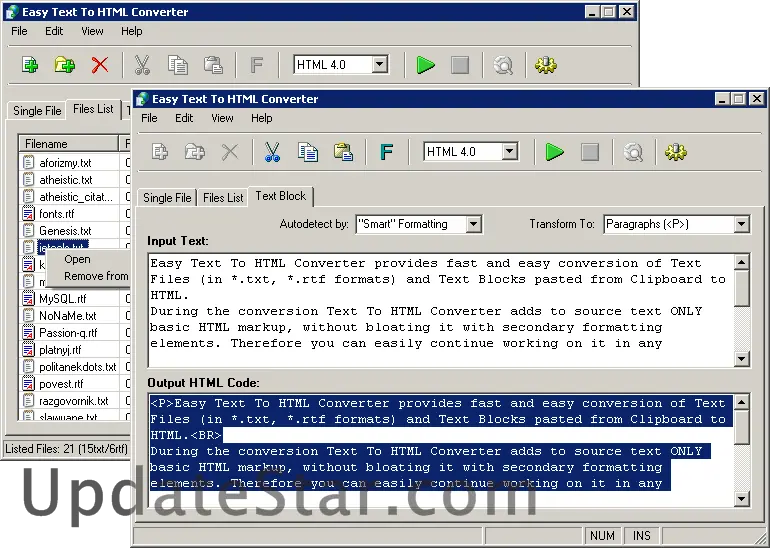Image resolution: width=770 pixels, height=548 pixels.
Task: Click red X remove icon in back window
Action: click(x=100, y=65)
